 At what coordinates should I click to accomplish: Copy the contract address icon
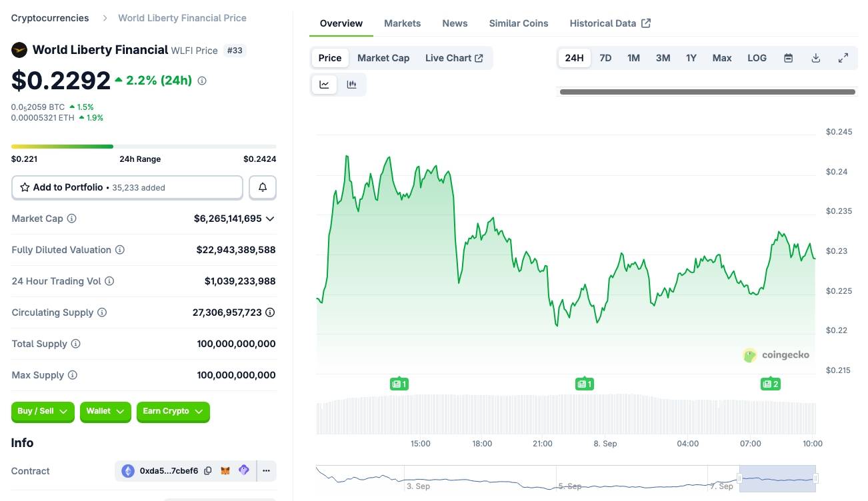208,471
